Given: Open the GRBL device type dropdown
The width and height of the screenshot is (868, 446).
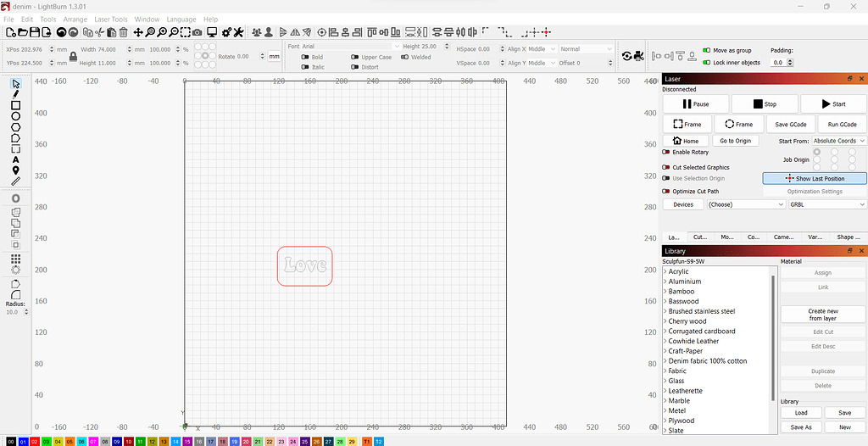Looking at the screenshot, I should 827,204.
